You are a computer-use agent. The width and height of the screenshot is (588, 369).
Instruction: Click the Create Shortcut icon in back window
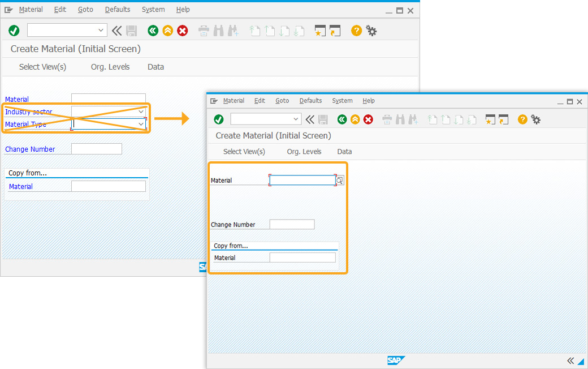(x=335, y=31)
